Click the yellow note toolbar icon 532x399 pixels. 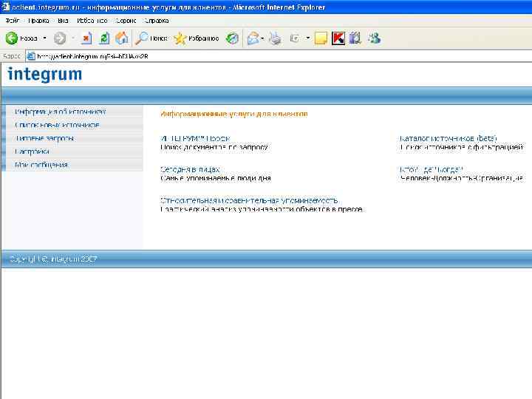[x=321, y=38]
